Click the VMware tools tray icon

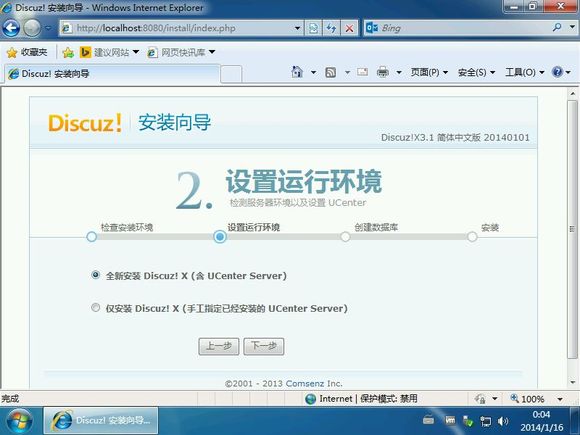(x=450, y=420)
